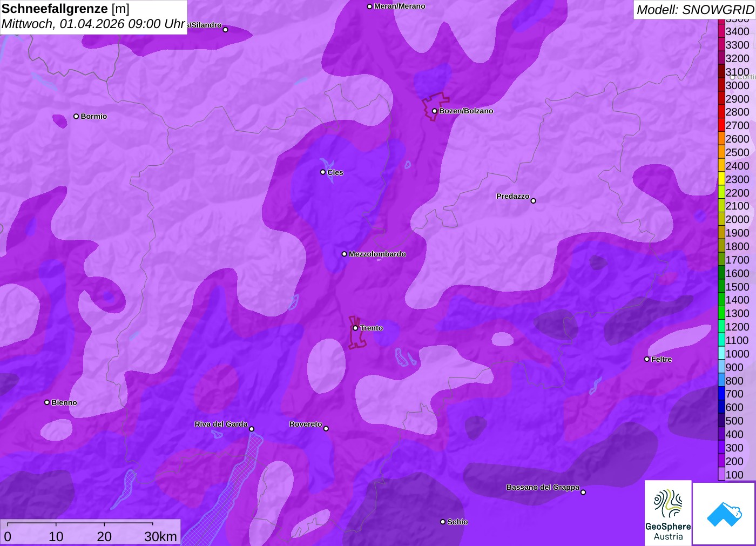Click the Bienno city marker dot
This screenshot has width=756, height=546.
47,402
